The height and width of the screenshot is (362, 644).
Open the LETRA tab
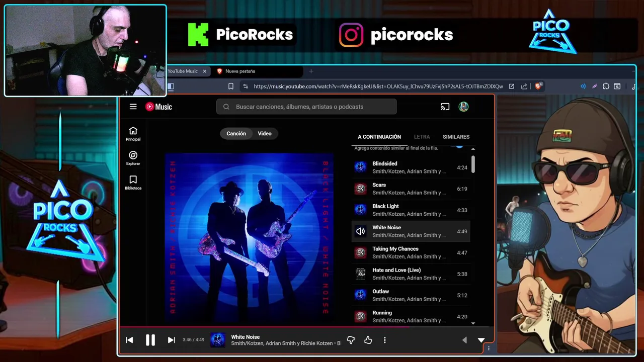(422, 137)
